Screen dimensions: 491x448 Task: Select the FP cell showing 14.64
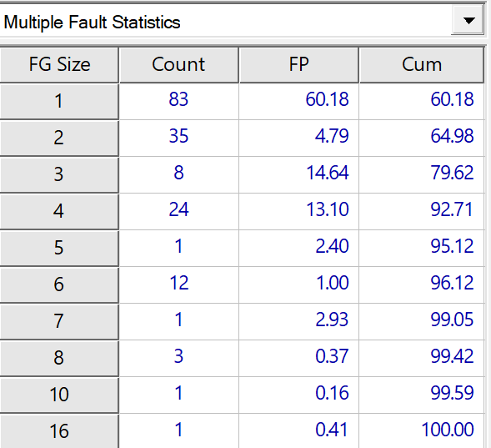(298, 175)
